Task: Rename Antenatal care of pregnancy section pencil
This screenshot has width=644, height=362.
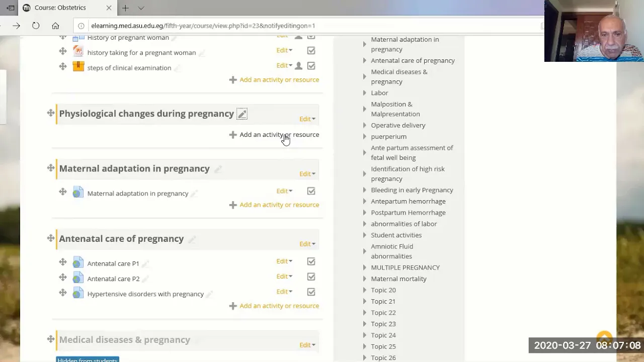Action: point(192,239)
